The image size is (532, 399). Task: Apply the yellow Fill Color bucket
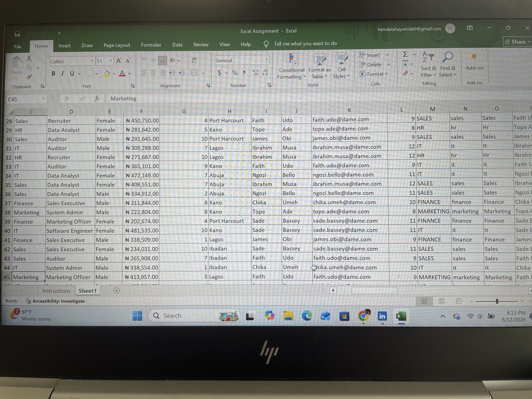click(x=107, y=73)
